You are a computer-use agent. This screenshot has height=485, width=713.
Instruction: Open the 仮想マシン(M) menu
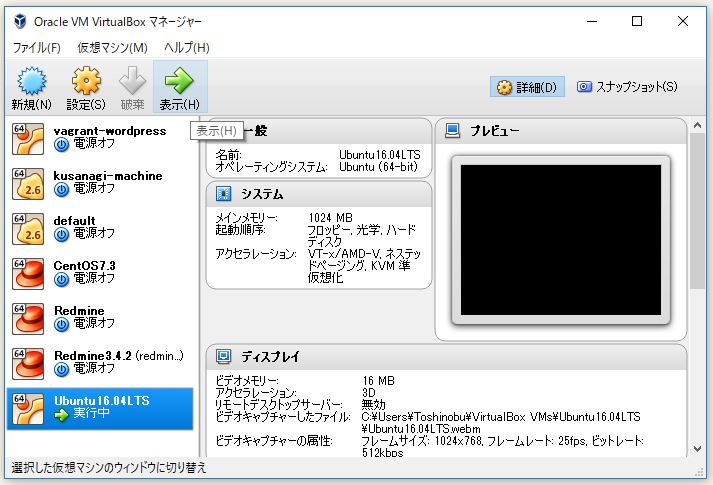112,48
